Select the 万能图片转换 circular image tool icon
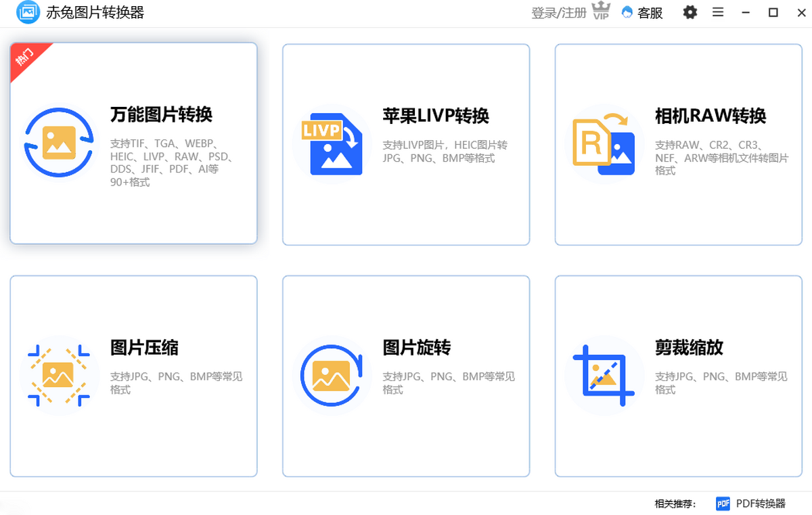This screenshot has width=812, height=515. 60,143
